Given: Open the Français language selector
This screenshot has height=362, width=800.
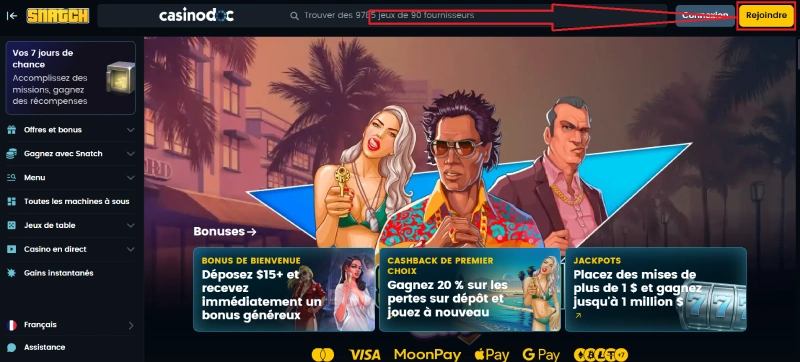Looking at the screenshot, I should [x=70, y=325].
